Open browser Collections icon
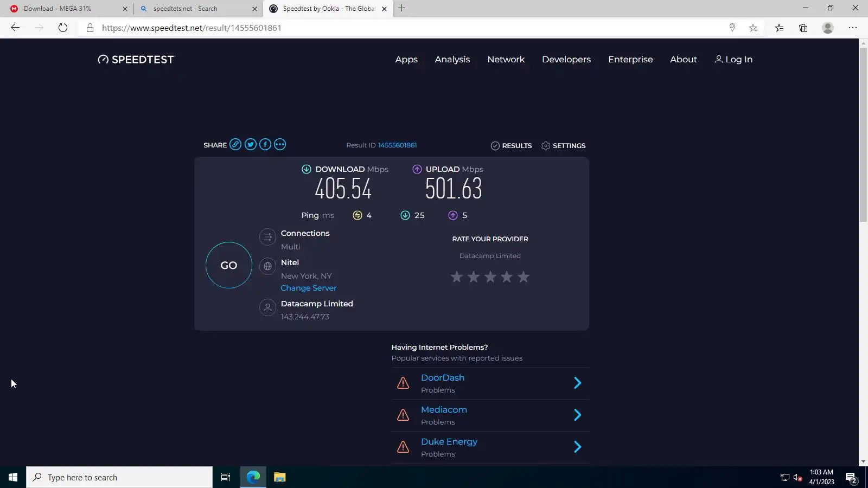 [803, 28]
